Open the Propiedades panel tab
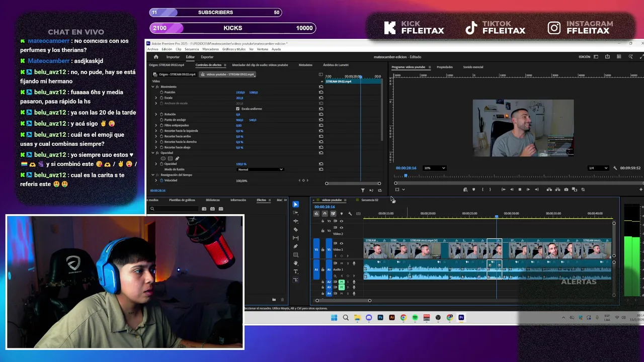Screen dimensions: 644x362 [445, 67]
